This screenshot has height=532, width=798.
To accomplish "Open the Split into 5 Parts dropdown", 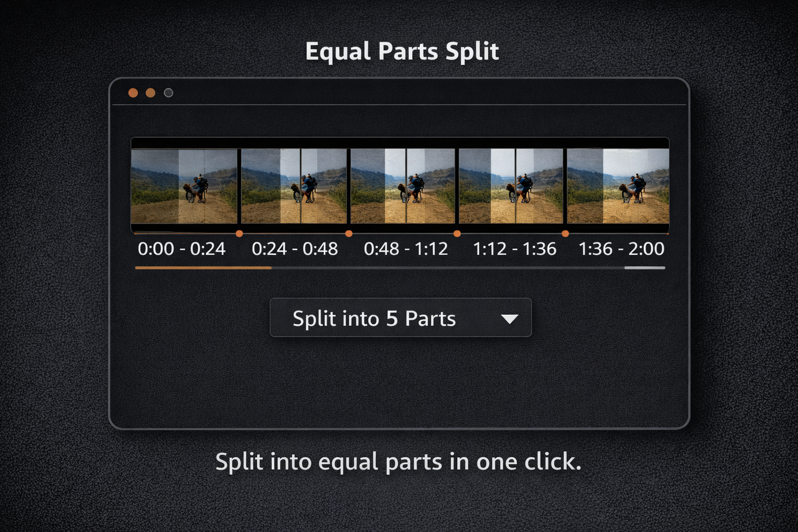I will pyautogui.click(x=400, y=318).
